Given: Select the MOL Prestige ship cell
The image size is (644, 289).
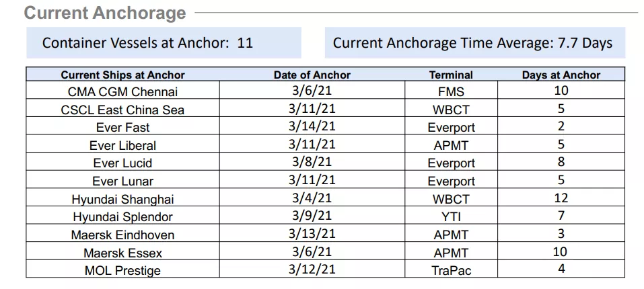Looking at the screenshot, I should [122, 269].
